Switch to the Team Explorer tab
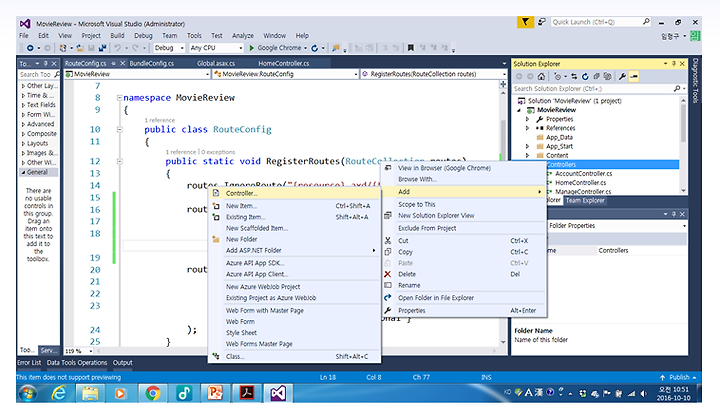The height and width of the screenshot is (416, 720). pos(585,200)
